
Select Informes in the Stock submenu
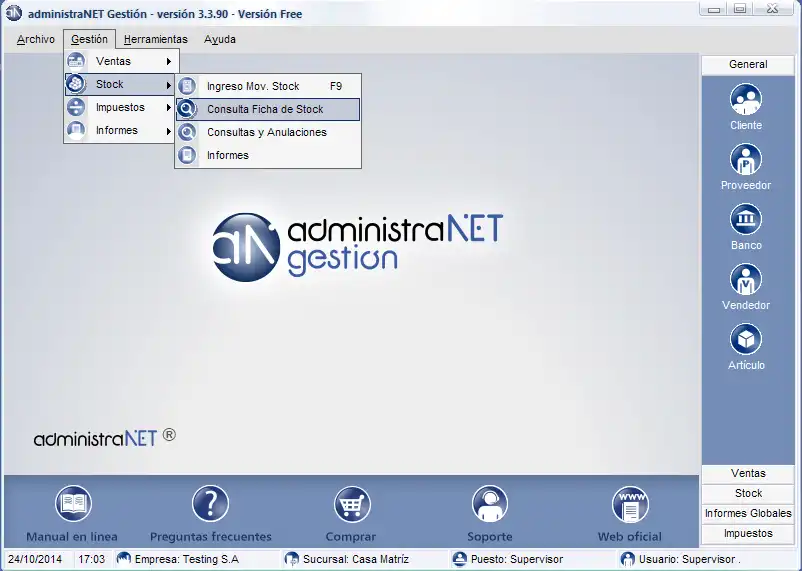[268, 155]
